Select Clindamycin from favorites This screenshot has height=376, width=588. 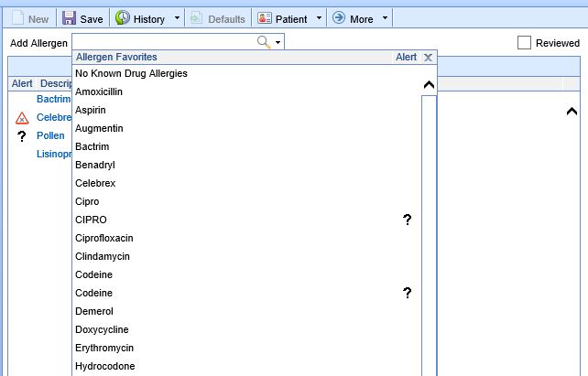click(103, 256)
